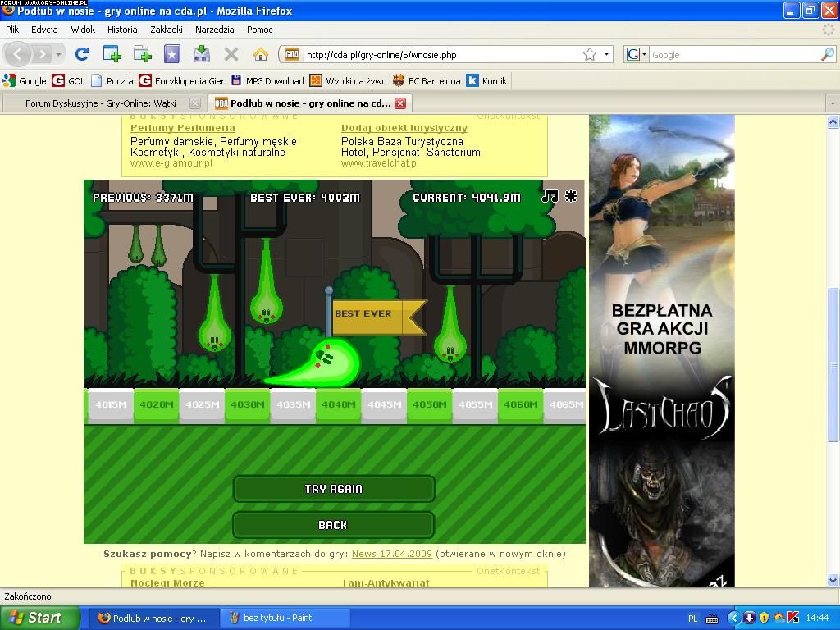Click the scrollbar down arrow

point(833,580)
